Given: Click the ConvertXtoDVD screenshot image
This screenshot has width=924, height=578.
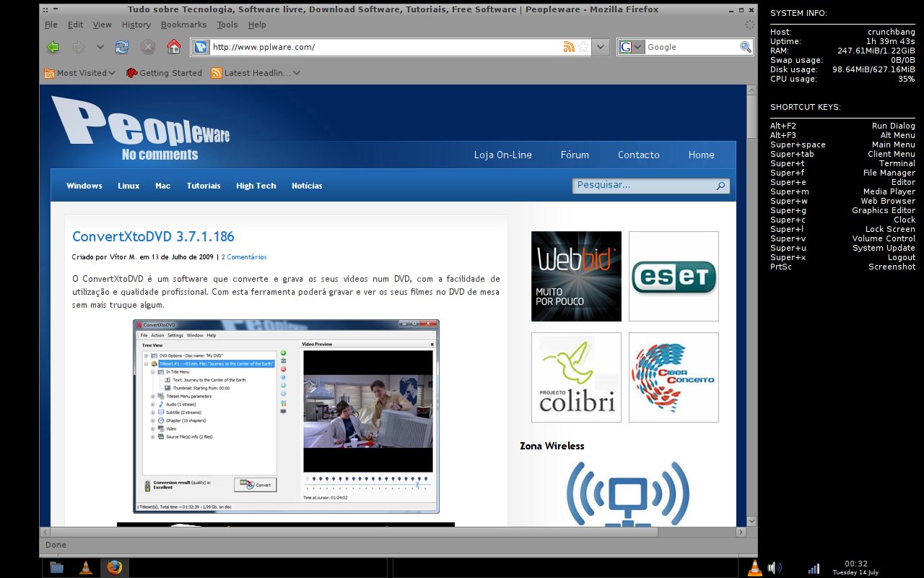Looking at the screenshot, I should point(286,416).
